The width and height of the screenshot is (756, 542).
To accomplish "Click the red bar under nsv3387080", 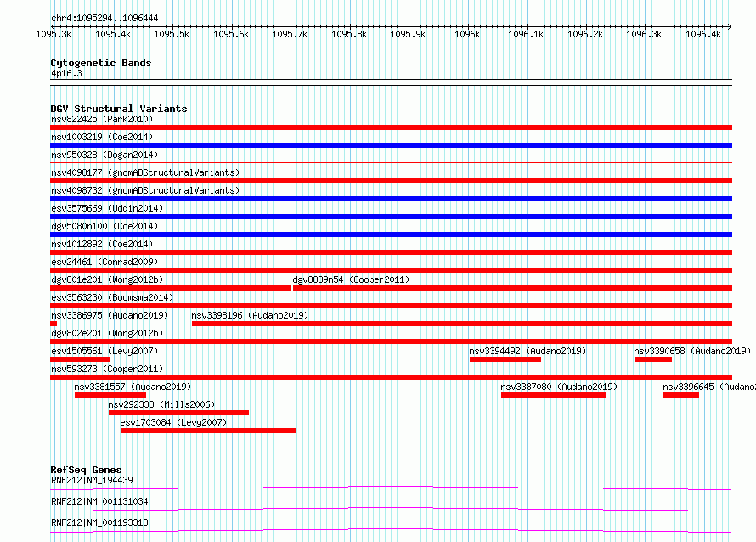I will pos(554,395).
